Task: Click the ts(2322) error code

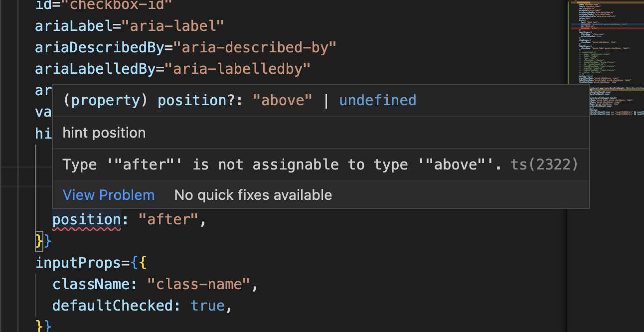Action: (544, 165)
